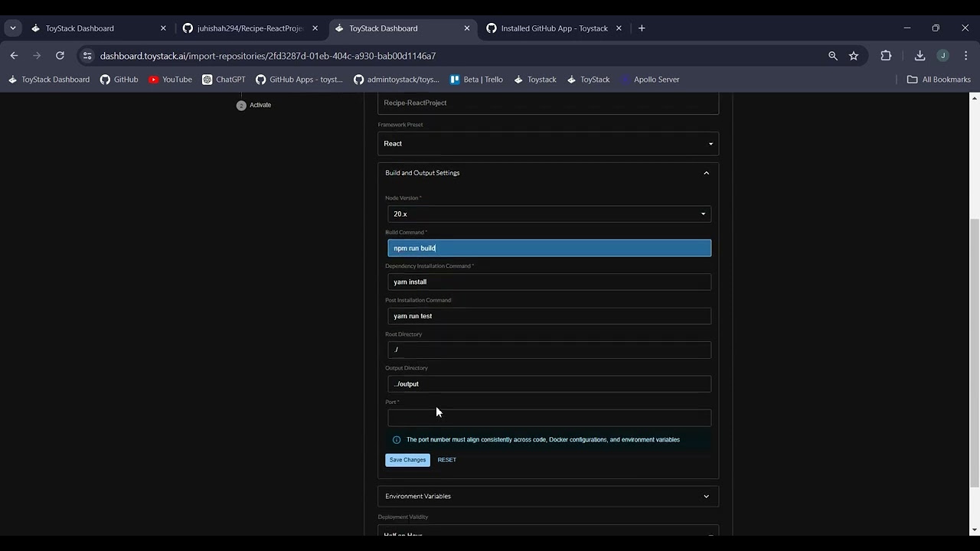Screen dimensions: 980x551
Task: Open the GitHub bookmark
Action: point(119,80)
